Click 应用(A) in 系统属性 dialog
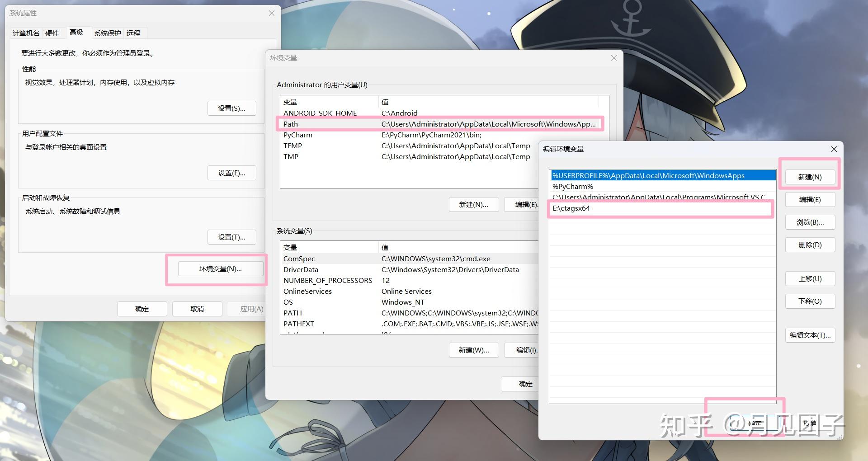 coord(252,309)
